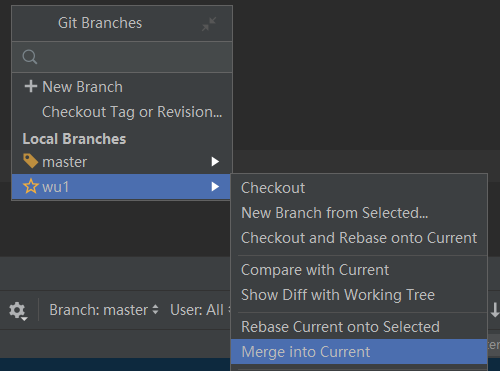The height and width of the screenshot is (371, 500).
Task: Click the plus icon beside New Branch
Action: point(31,86)
